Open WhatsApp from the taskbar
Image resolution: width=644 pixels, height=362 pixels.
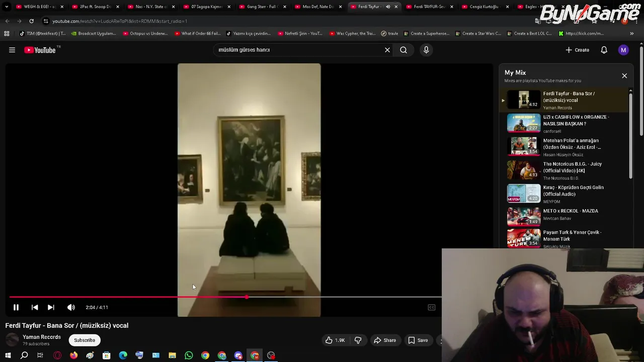click(189, 356)
